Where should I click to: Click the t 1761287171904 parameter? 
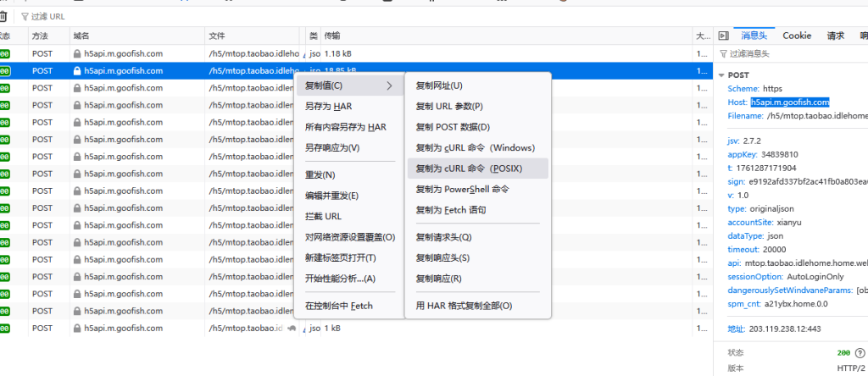762,168
